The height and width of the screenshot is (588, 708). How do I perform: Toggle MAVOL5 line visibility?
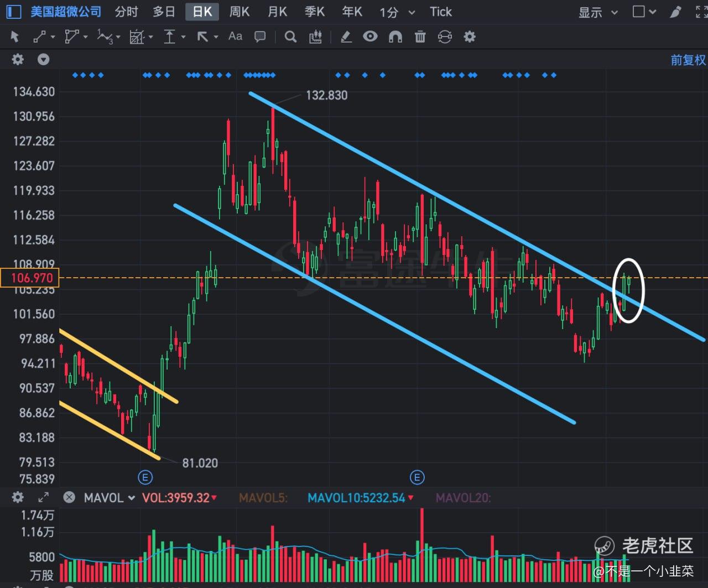pos(263,498)
